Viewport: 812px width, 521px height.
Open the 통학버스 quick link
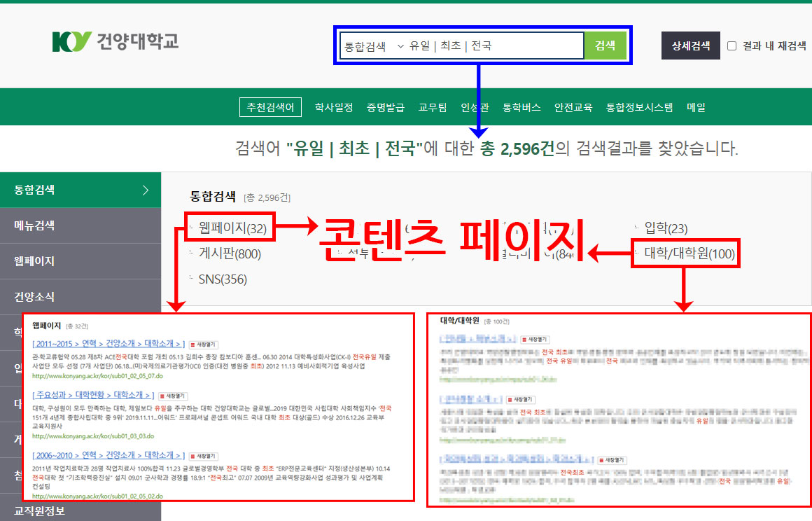coord(521,107)
